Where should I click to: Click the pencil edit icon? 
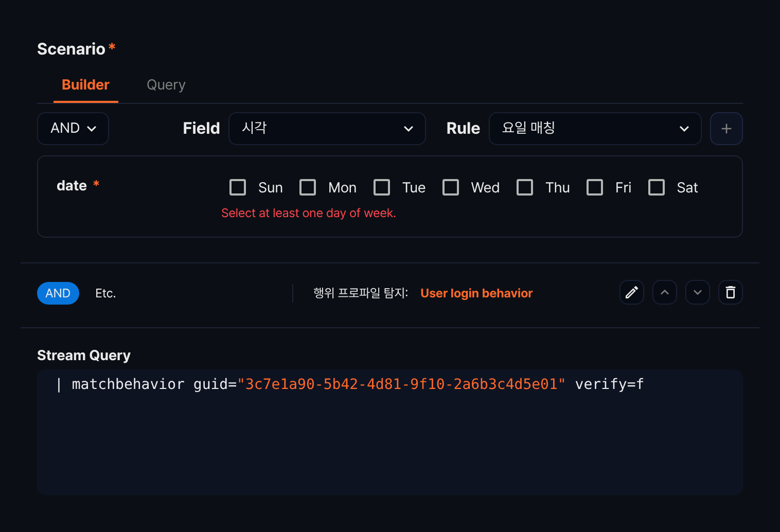(632, 293)
